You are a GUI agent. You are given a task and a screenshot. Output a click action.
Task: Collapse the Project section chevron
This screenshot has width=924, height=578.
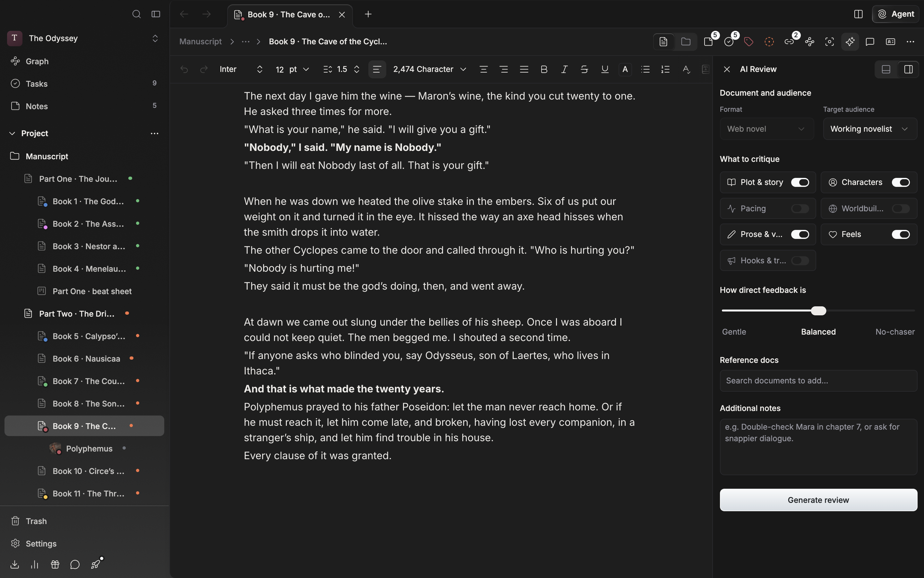coord(12,133)
